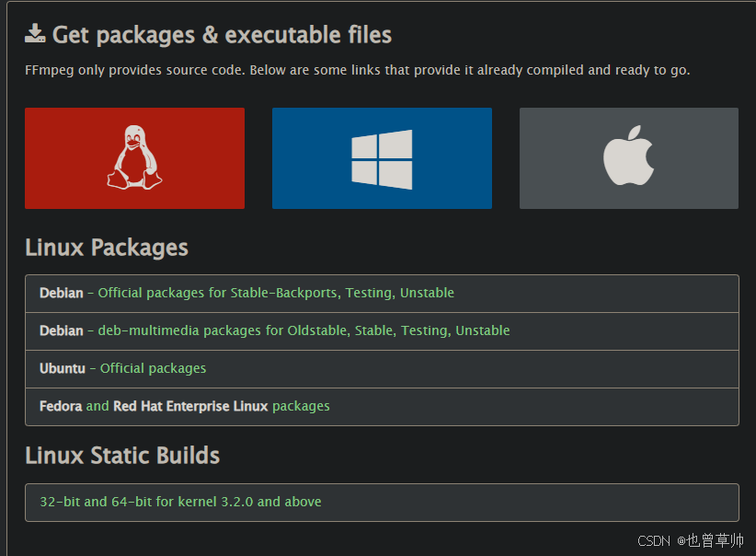Click the Linux Static Builds heading

(122, 455)
